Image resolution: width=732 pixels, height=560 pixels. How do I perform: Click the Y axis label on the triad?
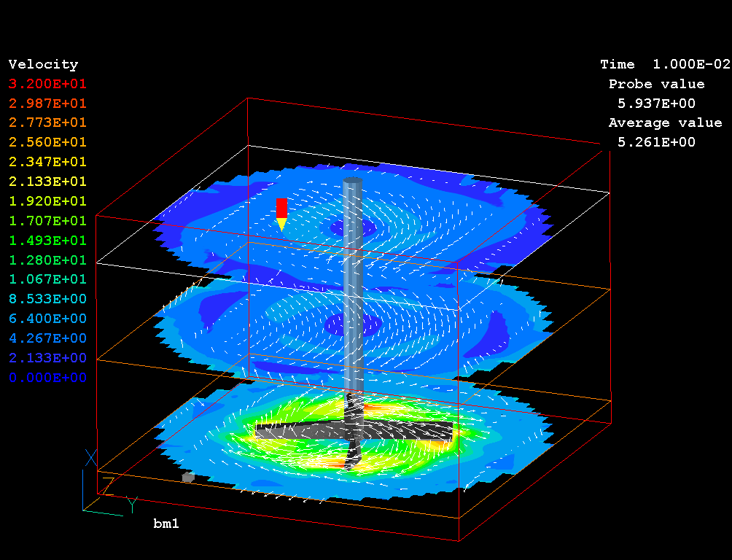point(132,502)
